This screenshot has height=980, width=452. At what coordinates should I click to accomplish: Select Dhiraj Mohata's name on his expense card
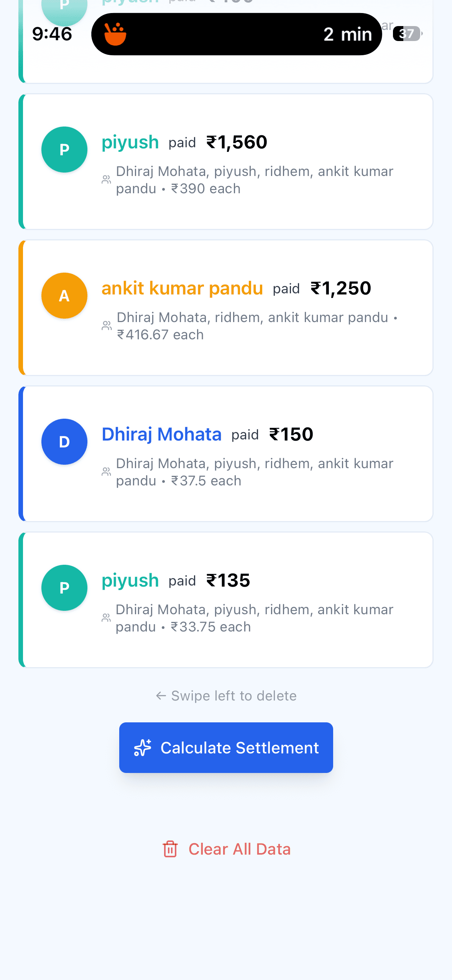pyautogui.click(x=161, y=434)
